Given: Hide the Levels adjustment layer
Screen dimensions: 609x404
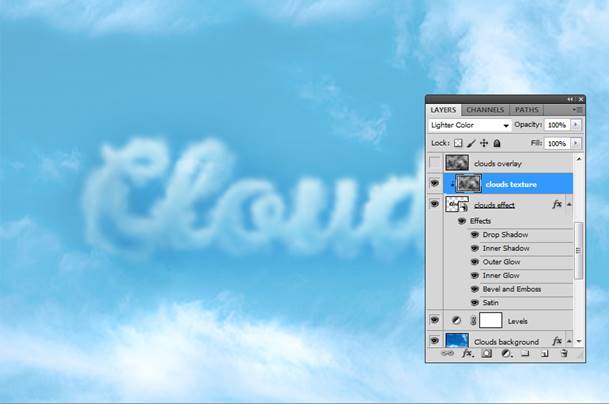Looking at the screenshot, I should [x=435, y=320].
